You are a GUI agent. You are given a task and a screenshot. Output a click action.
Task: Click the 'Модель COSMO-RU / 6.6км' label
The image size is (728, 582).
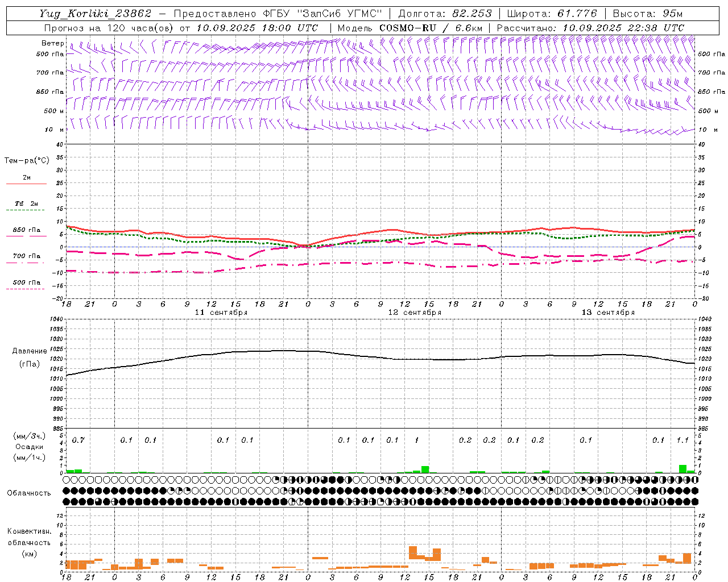pyautogui.click(x=409, y=28)
